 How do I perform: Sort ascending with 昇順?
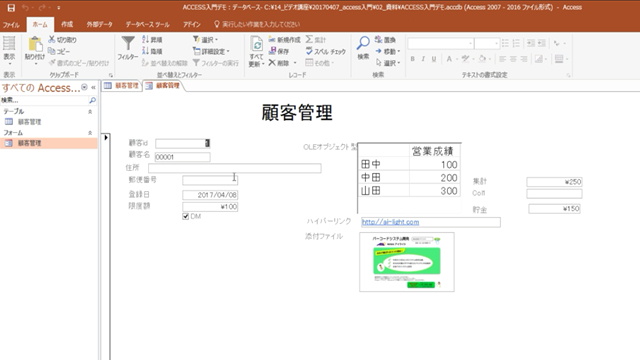pyautogui.click(x=152, y=40)
